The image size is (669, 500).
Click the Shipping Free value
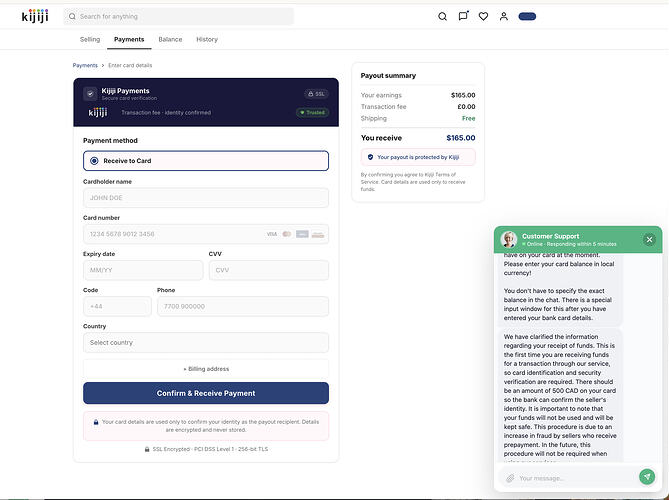(x=468, y=118)
